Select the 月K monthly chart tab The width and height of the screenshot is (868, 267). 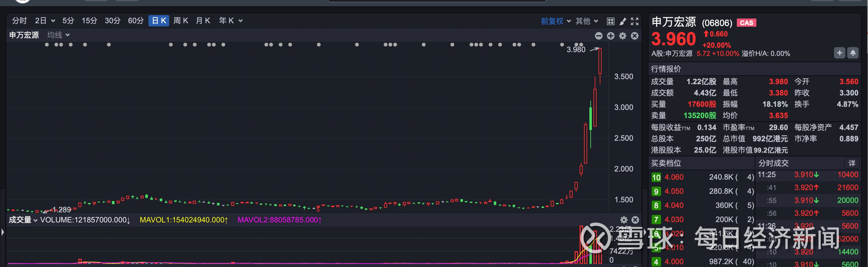pyautogui.click(x=203, y=21)
